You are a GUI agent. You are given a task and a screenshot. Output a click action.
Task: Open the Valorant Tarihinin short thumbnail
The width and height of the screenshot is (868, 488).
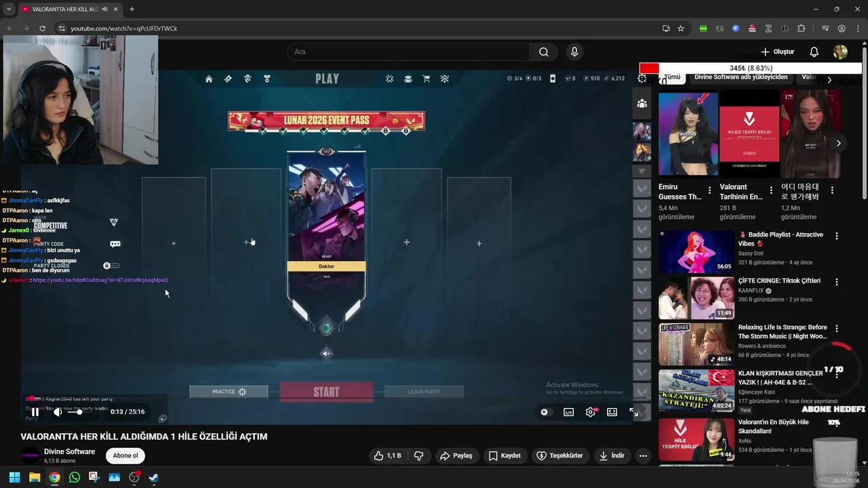tap(749, 134)
